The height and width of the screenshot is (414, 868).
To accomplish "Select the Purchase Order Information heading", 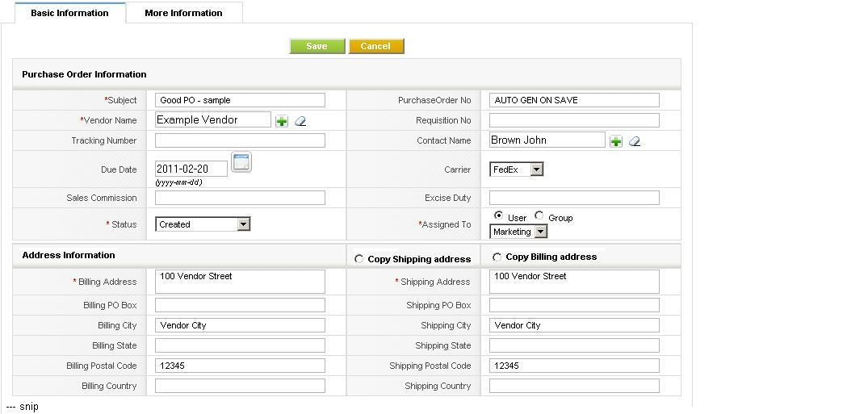I will pos(84,74).
